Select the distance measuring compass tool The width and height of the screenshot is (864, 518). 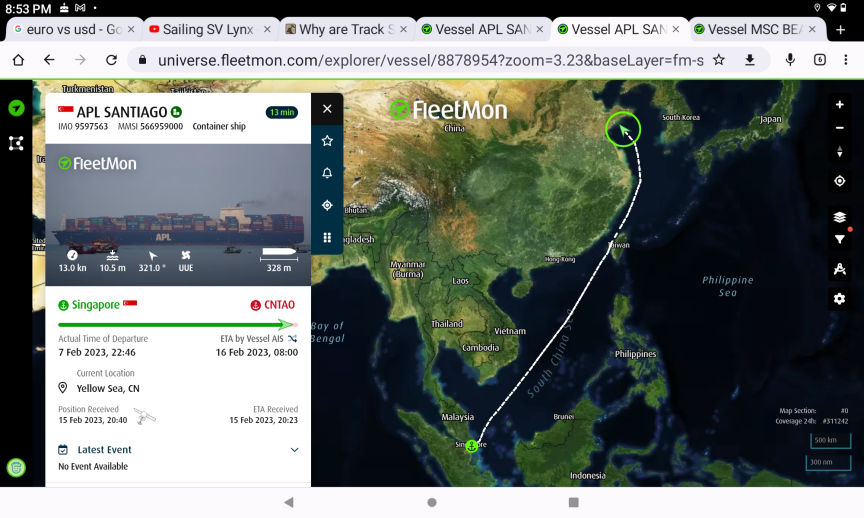click(839, 269)
